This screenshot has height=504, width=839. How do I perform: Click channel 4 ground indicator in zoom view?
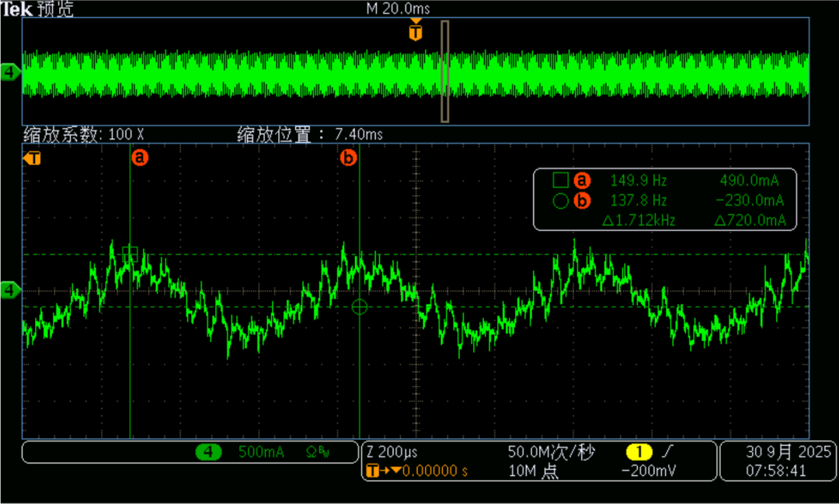[x=11, y=290]
